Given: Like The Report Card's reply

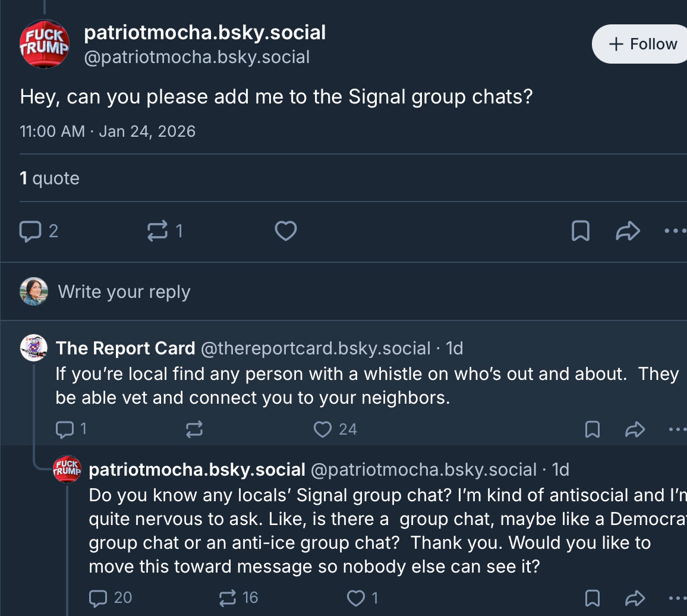Looking at the screenshot, I should tap(322, 429).
